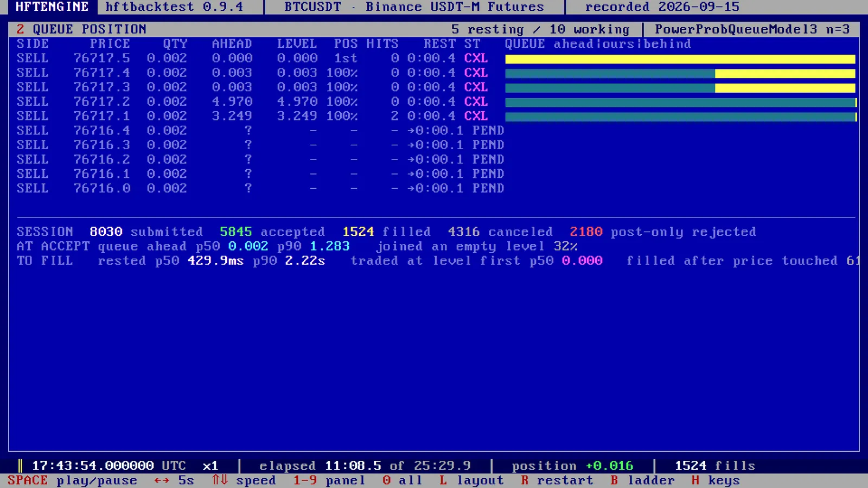The width and height of the screenshot is (868, 488).
Task: Click price cell 76716.0
Action: 102,188
